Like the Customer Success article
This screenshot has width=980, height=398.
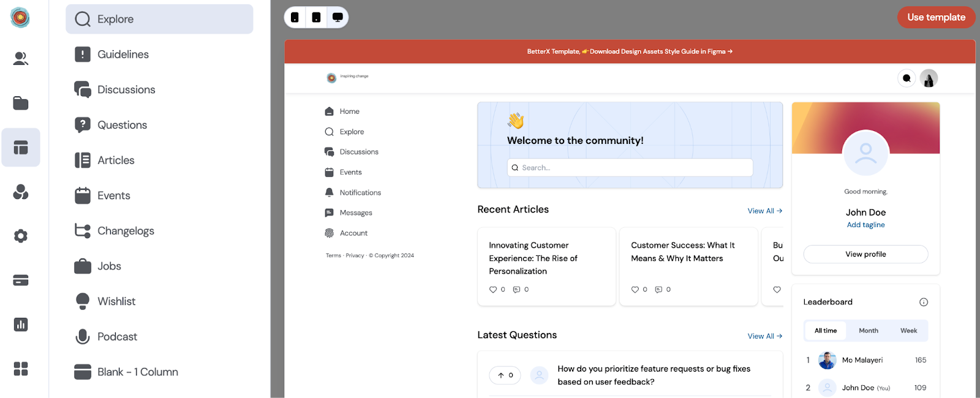635,290
